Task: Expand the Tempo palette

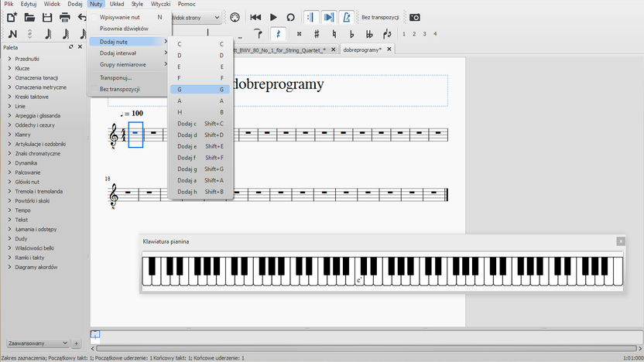Action: tap(9, 210)
